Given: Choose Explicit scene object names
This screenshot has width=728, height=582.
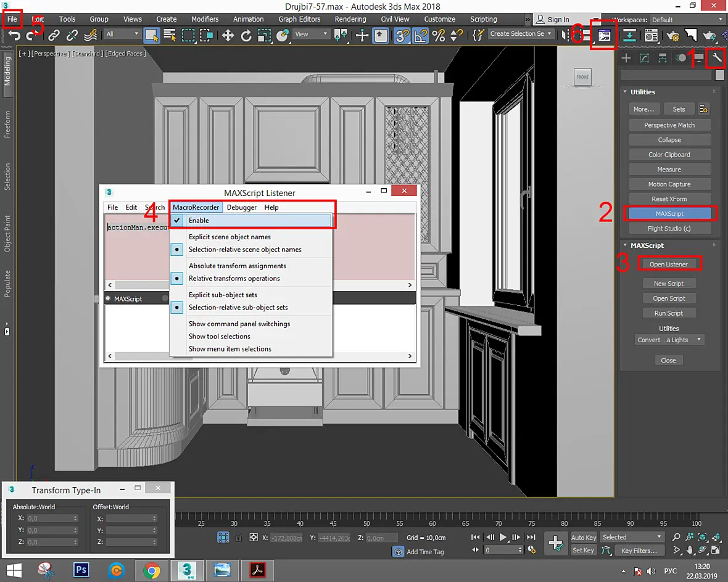Looking at the screenshot, I should pyautogui.click(x=251, y=237).
